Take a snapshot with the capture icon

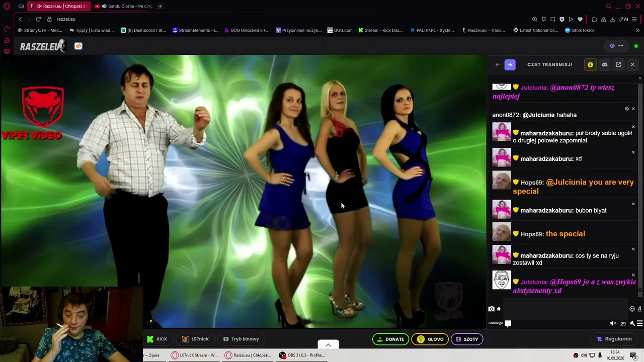[552, 19]
